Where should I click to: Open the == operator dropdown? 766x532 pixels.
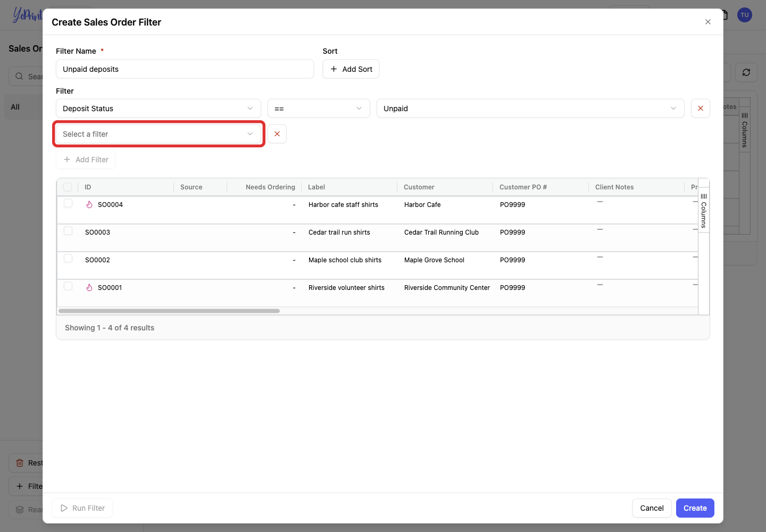coord(319,109)
